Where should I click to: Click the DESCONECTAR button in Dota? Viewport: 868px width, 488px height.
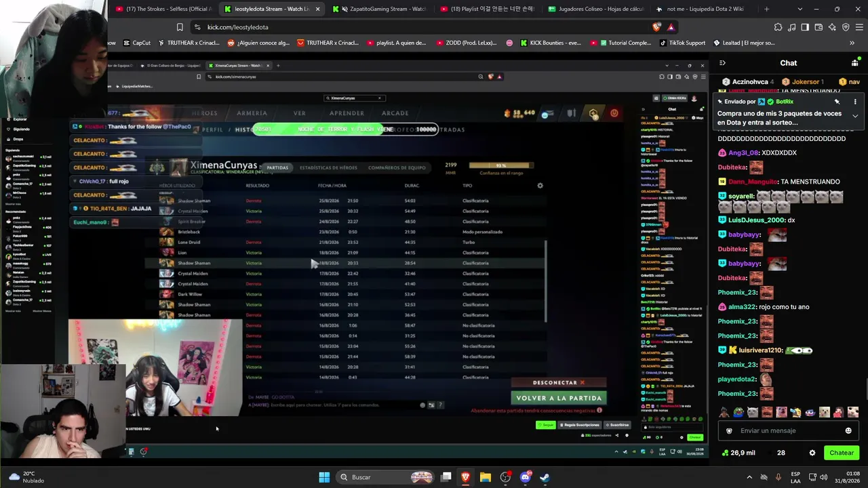(559, 383)
